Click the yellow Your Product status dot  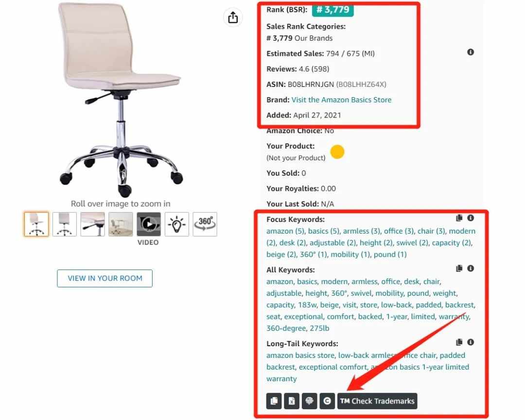click(x=337, y=152)
